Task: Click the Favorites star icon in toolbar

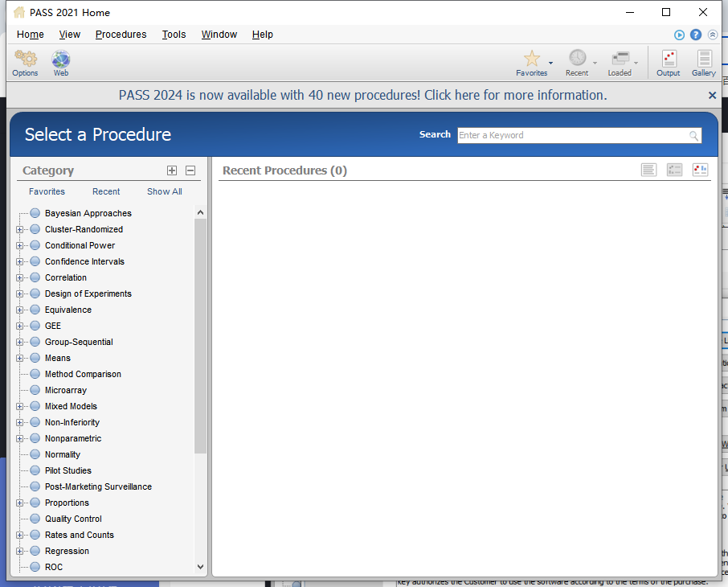Action: pyautogui.click(x=532, y=59)
